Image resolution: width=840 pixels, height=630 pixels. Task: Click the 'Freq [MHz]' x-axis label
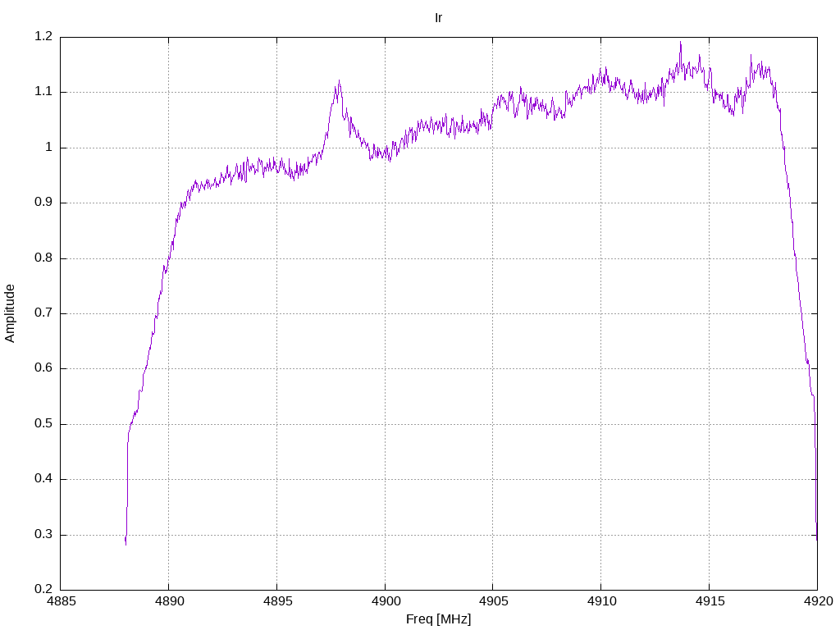point(438,619)
